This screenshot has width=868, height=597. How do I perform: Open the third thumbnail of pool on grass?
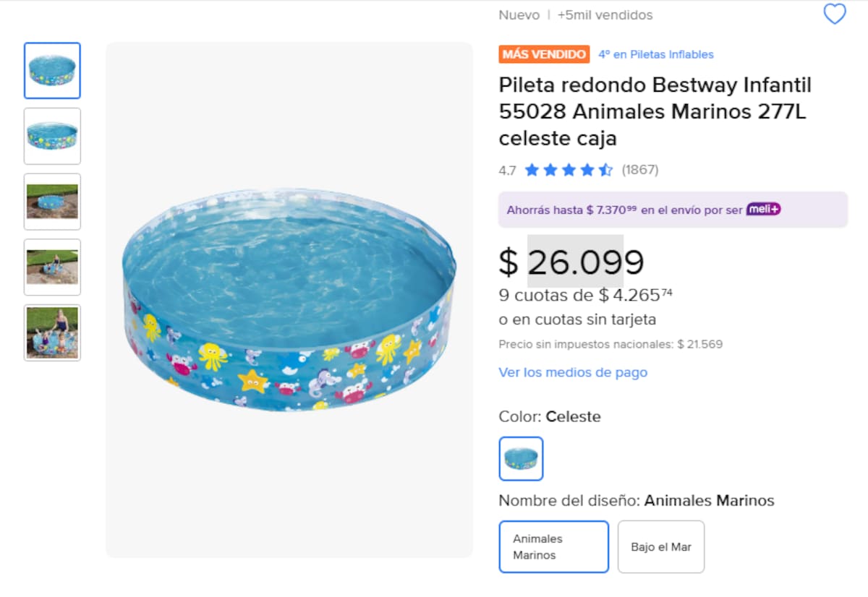pyautogui.click(x=52, y=202)
